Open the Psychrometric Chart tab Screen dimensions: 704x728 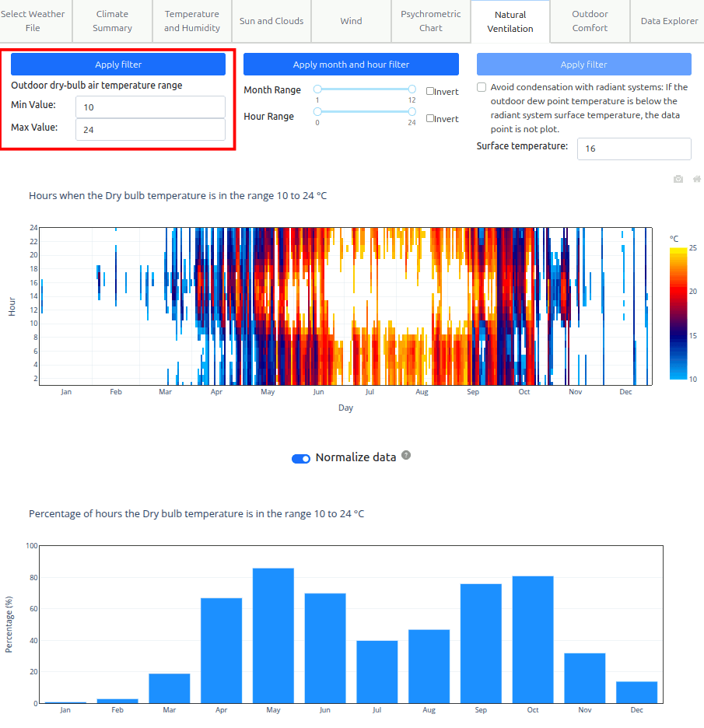(430, 21)
